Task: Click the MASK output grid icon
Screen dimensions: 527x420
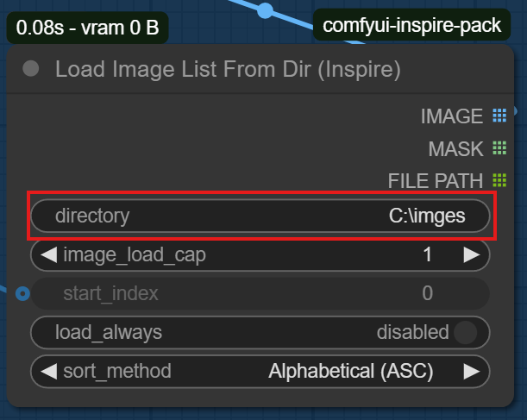Action: (x=499, y=148)
